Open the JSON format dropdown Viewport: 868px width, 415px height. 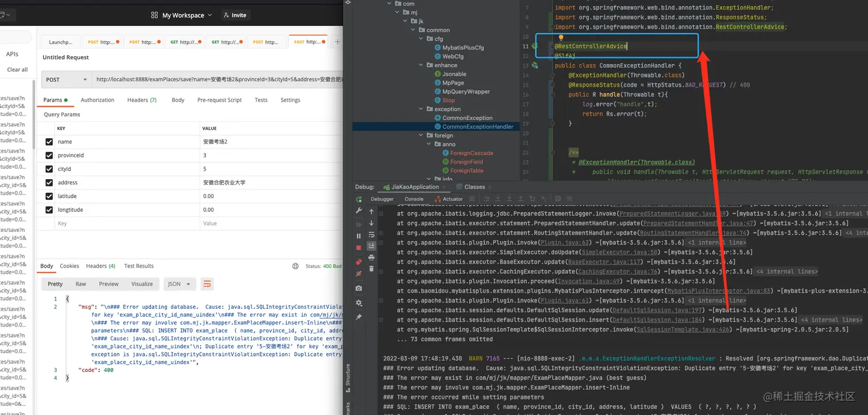tap(180, 284)
